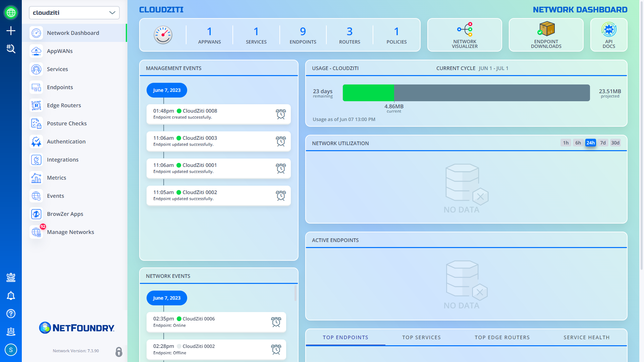Open the Endpoint Downloads tile
This screenshot has width=644, height=362.
coord(546,35)
